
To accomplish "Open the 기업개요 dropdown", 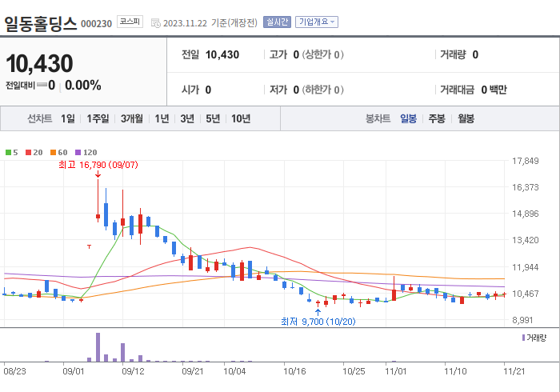I will click(317, 22).
